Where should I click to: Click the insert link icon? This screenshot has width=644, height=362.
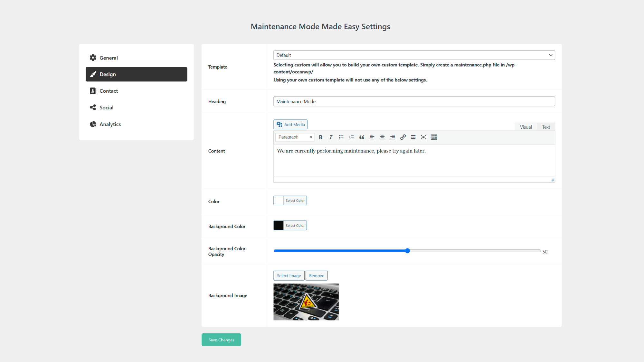(403, 137)
